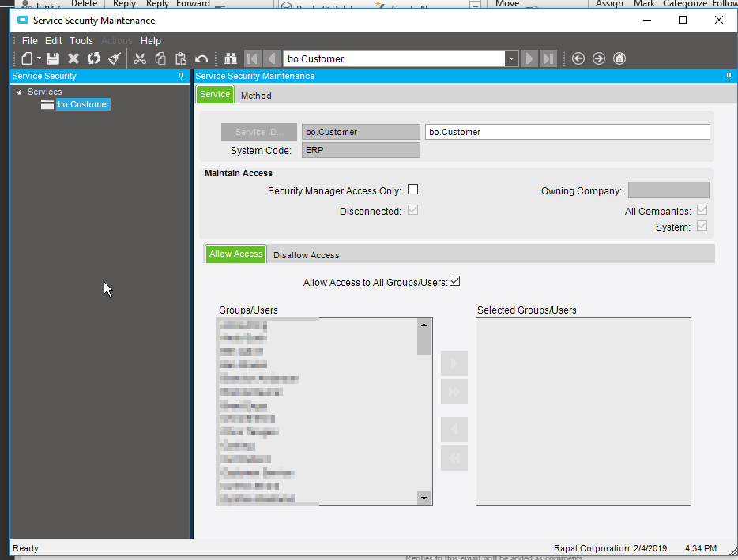This screenshot has height=560, width=738.
Task: Click the Save disk icon
Action: coord(53,58)
